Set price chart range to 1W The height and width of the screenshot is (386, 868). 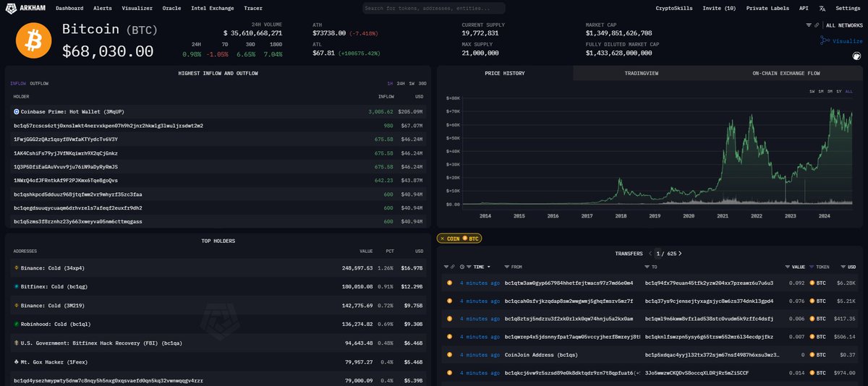pyautogui.click(x=812, y=91)
